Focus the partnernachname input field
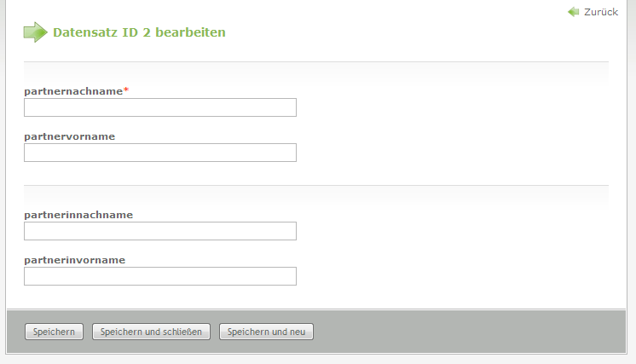Screen dimensions: 636x364 [160, 107]
